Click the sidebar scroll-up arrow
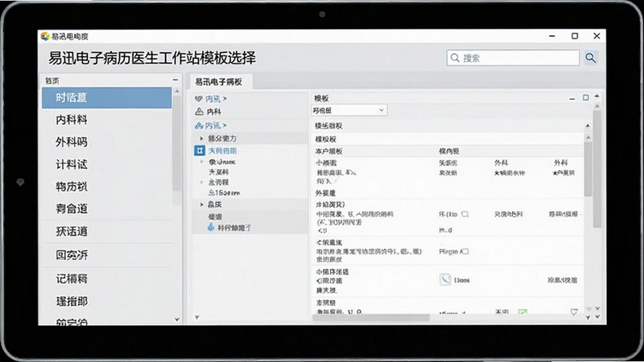 [177, 91]
